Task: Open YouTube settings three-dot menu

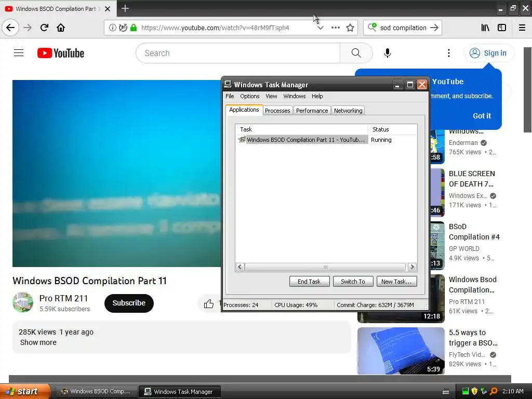Action: tap(449, 54)
